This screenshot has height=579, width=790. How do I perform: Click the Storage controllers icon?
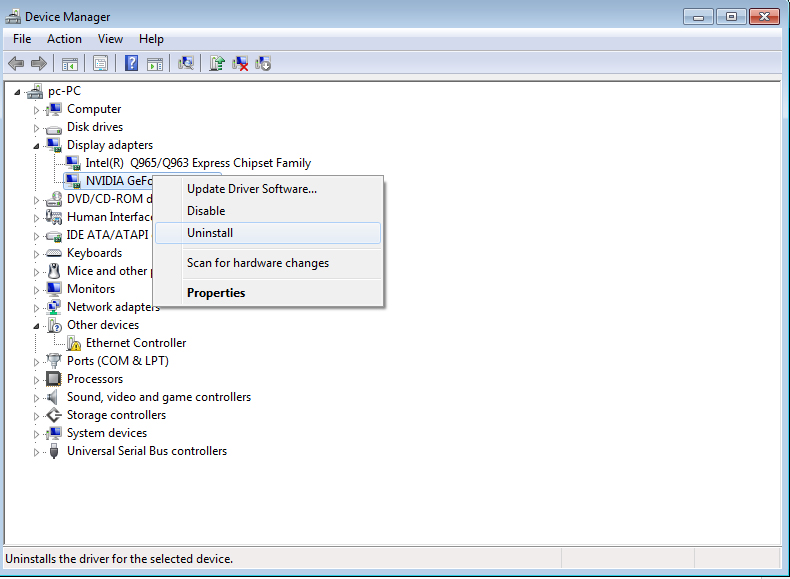54,415
